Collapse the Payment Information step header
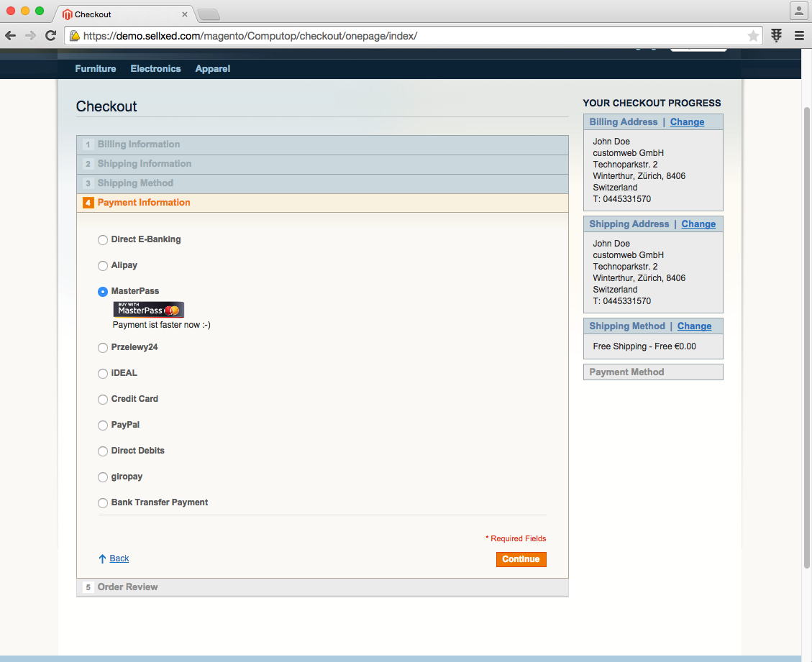812x662 pixels. [x=322, y=203]
